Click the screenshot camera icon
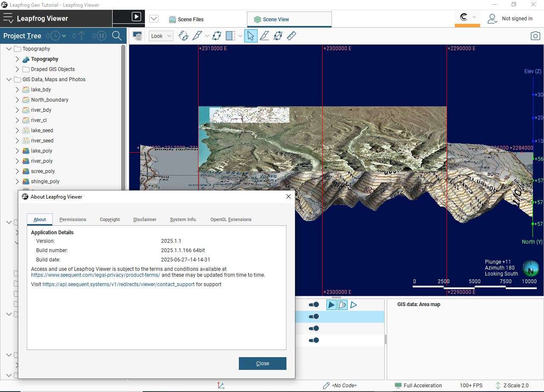 [x=535, y=36]
